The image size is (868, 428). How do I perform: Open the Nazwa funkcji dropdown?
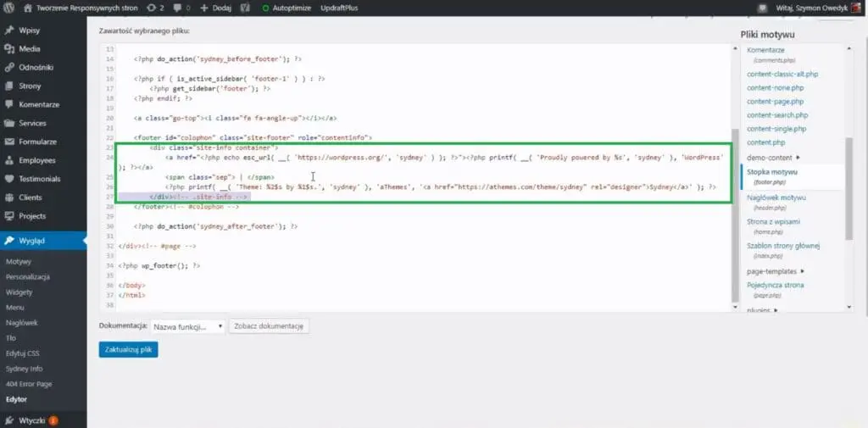click(187, 326)
